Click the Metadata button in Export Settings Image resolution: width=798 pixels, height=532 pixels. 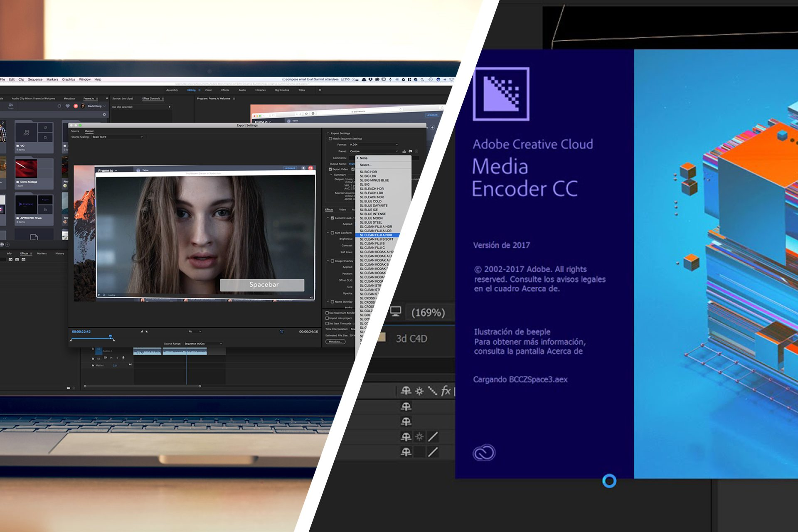(336, 342)
